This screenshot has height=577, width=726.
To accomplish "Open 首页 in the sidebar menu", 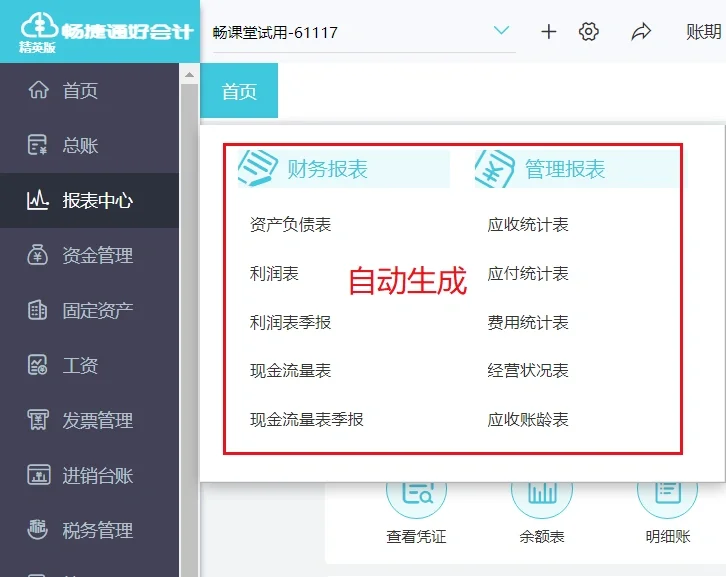I will (x=89, y=90).
